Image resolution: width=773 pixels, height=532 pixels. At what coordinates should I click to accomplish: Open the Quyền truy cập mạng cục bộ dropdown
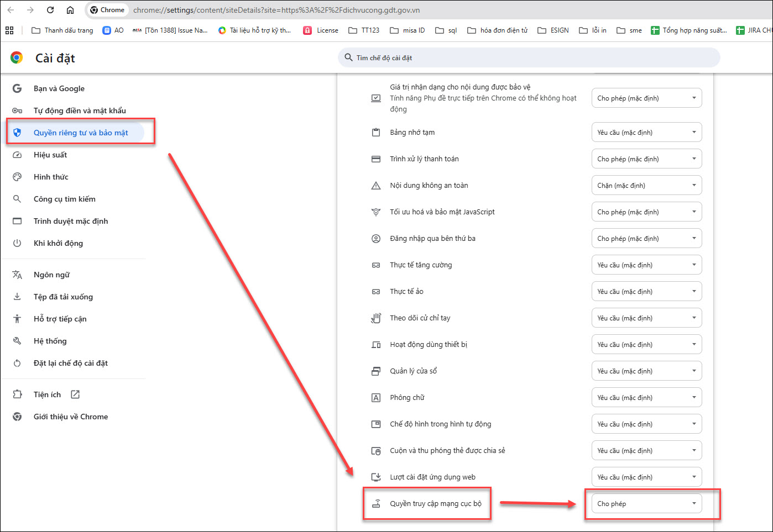646,504
